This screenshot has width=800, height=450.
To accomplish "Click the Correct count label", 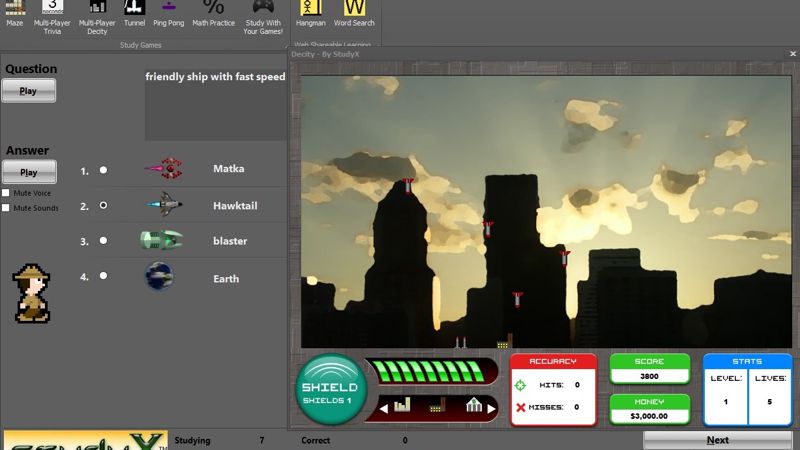I will [x=315, y=440].
